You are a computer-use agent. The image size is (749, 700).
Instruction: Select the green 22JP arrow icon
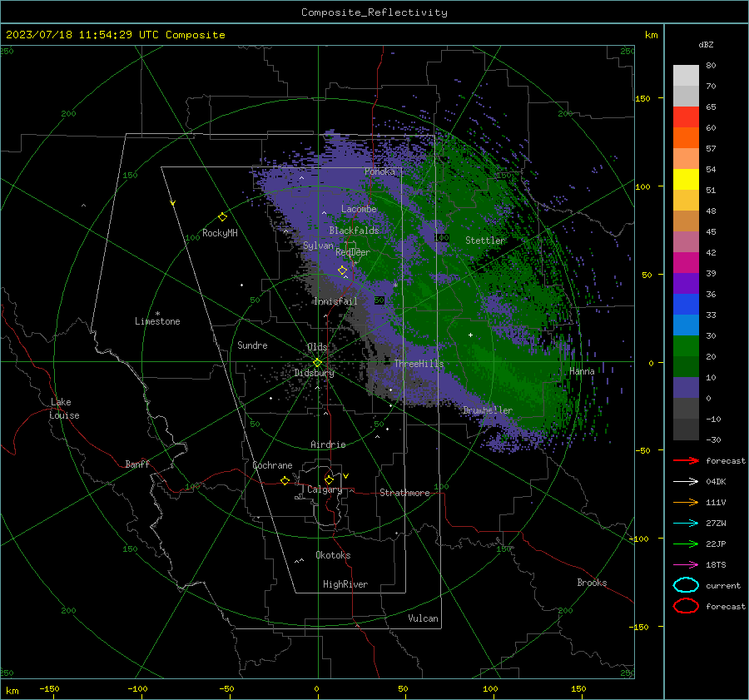(686, 544)
